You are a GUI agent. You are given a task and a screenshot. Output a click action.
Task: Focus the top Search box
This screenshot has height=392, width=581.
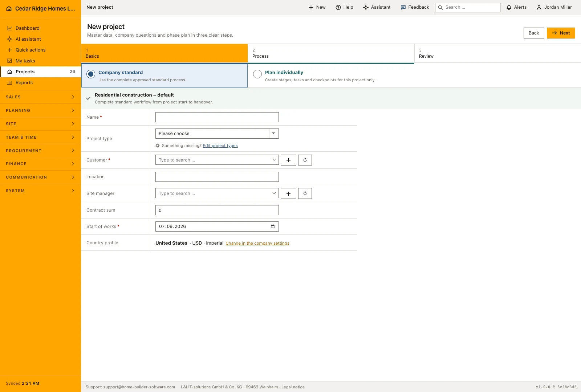coord(468,7)
